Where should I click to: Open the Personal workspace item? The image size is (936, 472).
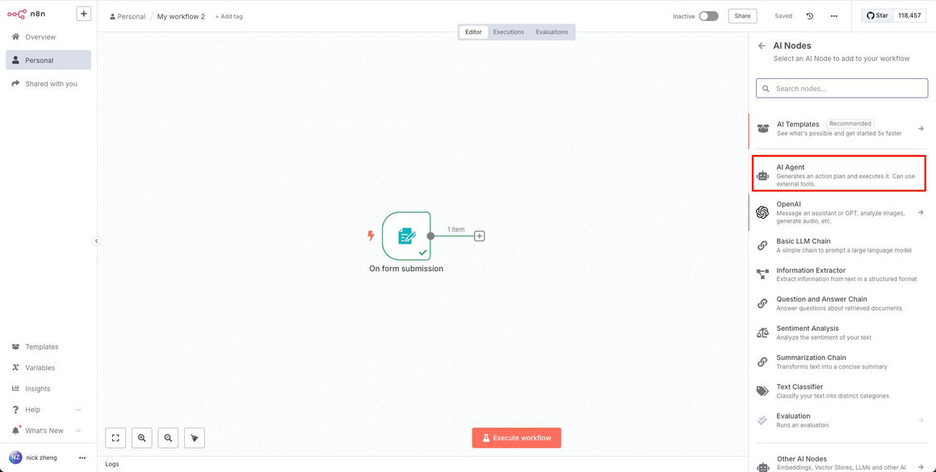point(48,60)
